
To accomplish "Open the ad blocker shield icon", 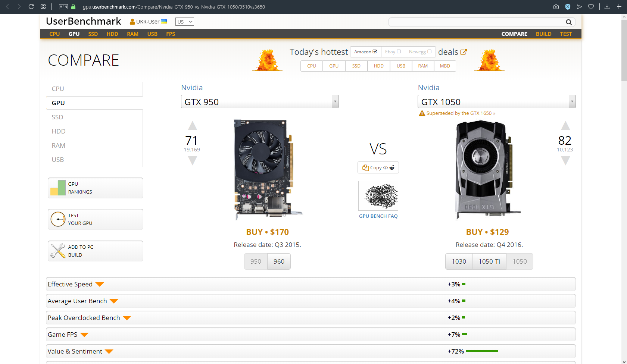I will pos(568,7).
